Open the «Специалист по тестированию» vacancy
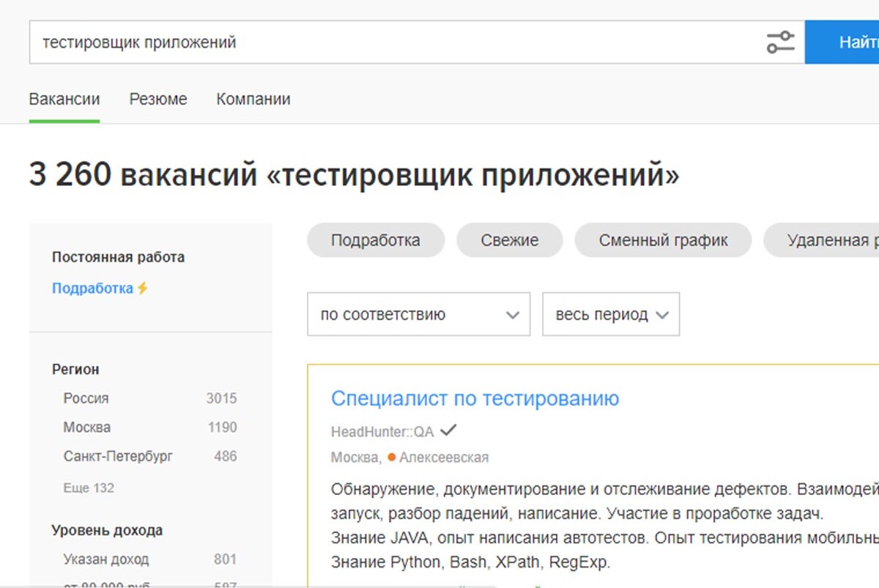The image size is (879, 588). pos(475,398)
